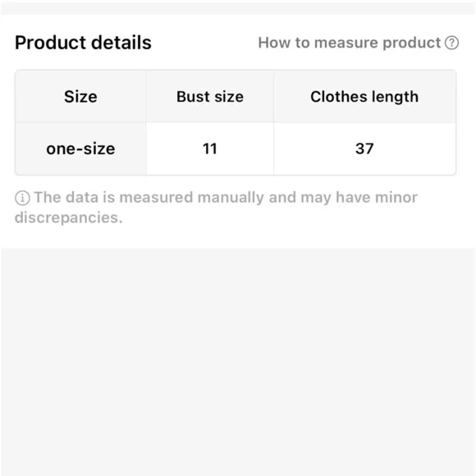Click the Size column header
Screen dimensions: 476x476
80,97
